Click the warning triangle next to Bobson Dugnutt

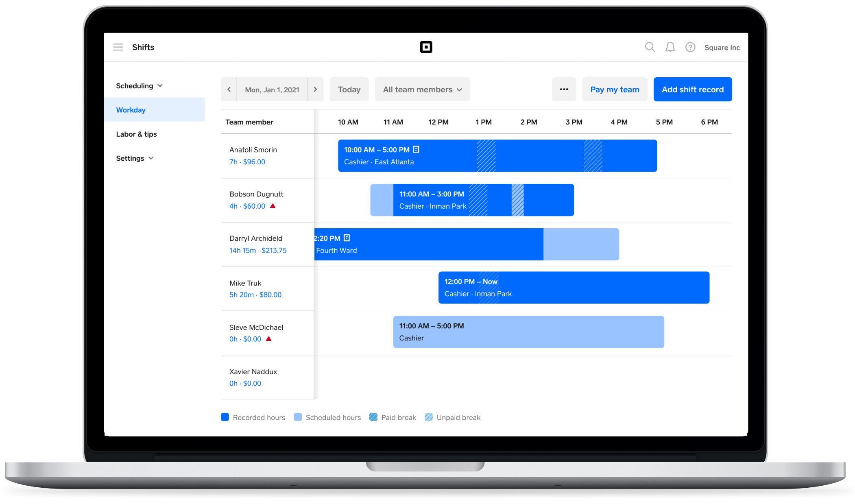click(273, 206)
